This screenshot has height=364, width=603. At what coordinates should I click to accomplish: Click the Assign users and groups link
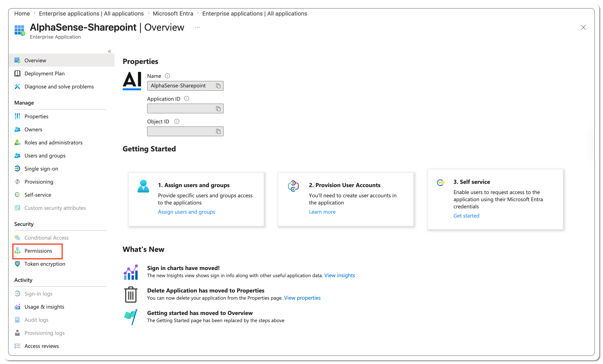tap(186, 212)
